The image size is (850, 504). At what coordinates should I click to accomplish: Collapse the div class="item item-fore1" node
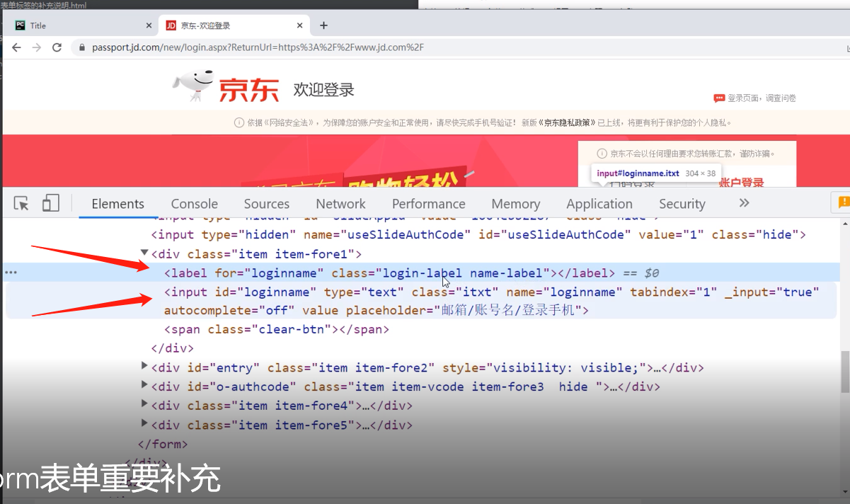[144, 253]
